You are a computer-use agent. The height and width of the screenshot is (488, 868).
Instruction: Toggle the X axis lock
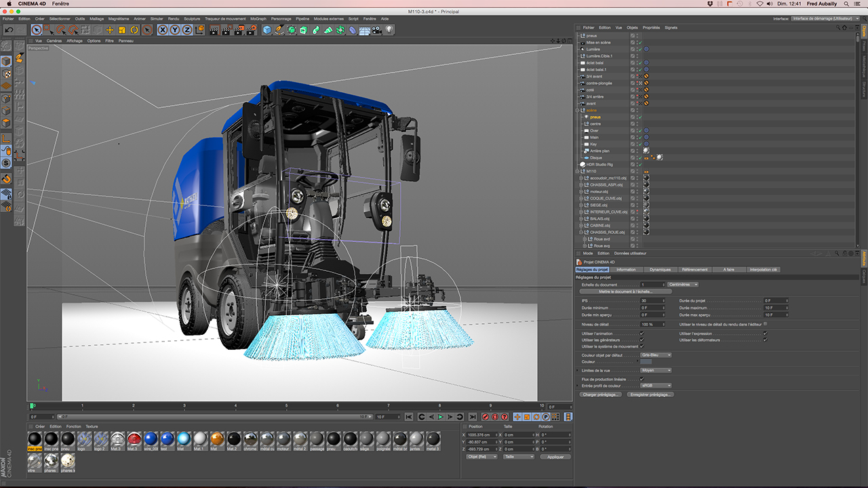(x=163, y=30)
